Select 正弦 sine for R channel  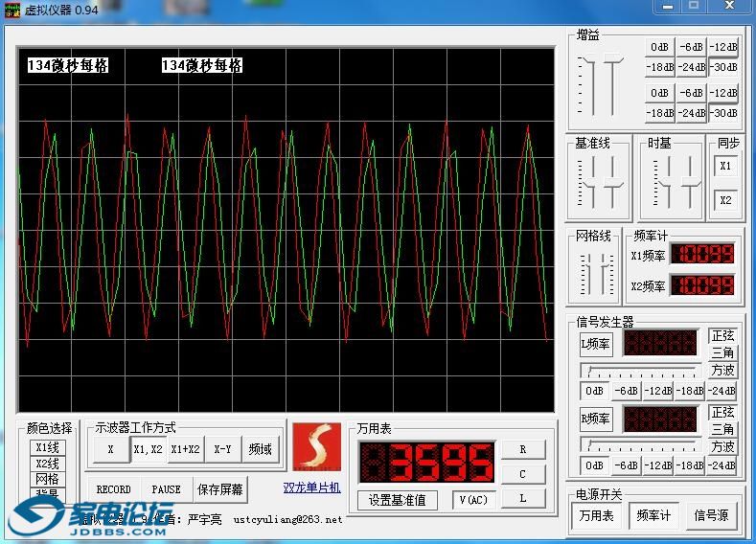722,412
